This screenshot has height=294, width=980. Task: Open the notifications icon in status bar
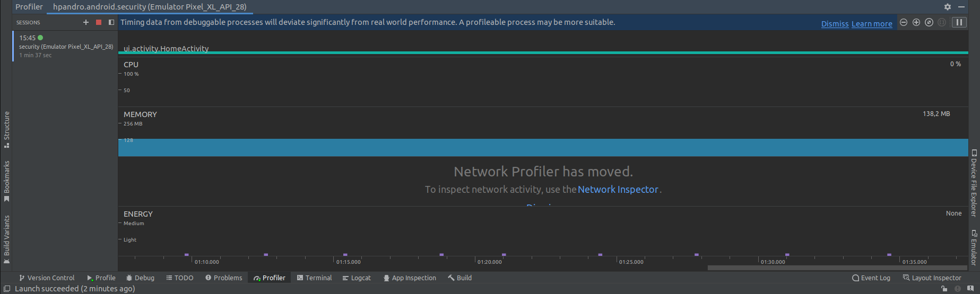(x=970, y=289)
